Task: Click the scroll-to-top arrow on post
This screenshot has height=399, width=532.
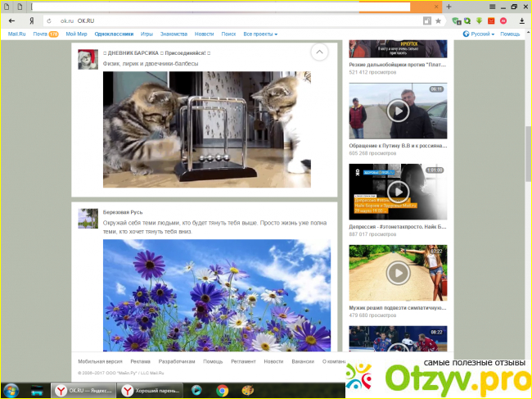Action: 319,52
